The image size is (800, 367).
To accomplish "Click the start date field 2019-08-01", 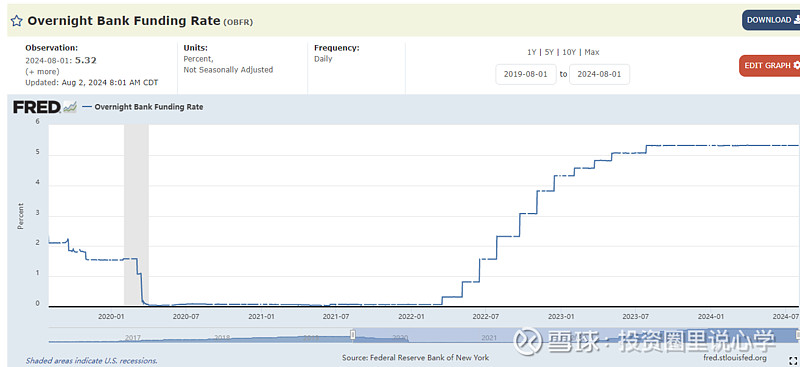I will coord(526,74).
